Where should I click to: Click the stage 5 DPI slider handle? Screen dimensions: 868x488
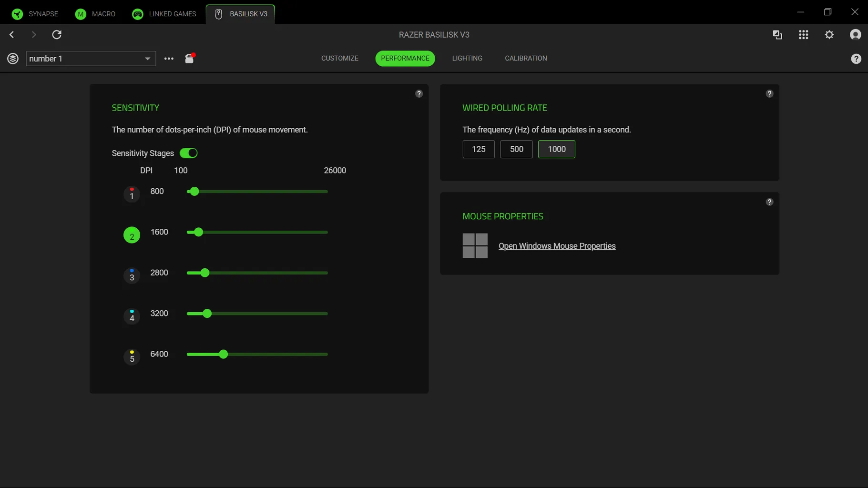click(224, 355)
